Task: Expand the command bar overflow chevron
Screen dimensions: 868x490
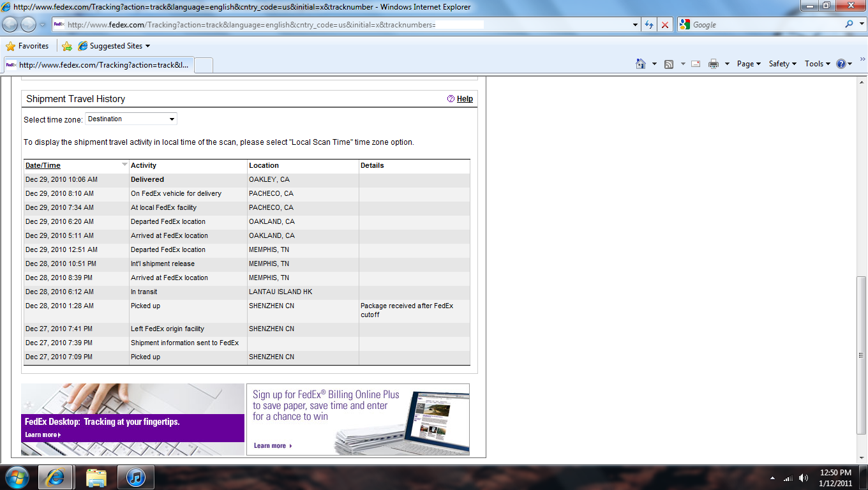Action: coord(862,59)
